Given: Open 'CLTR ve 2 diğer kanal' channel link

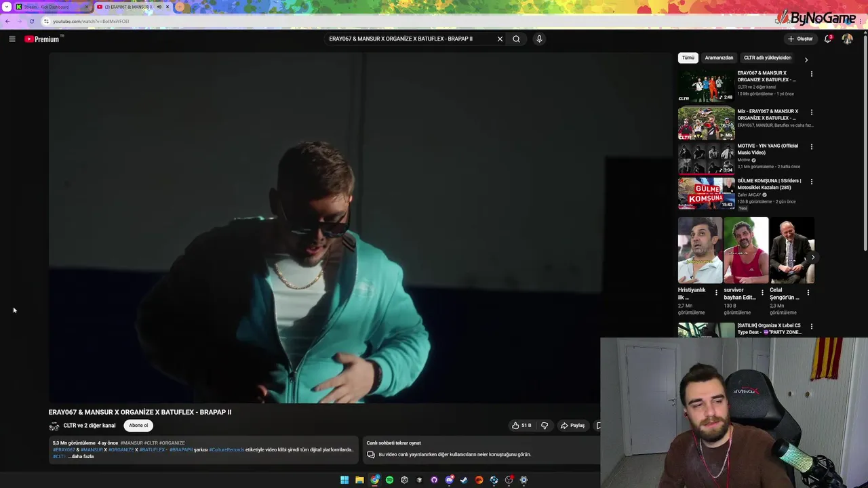Looking at the screenshot, I should [x=90, y=426].
